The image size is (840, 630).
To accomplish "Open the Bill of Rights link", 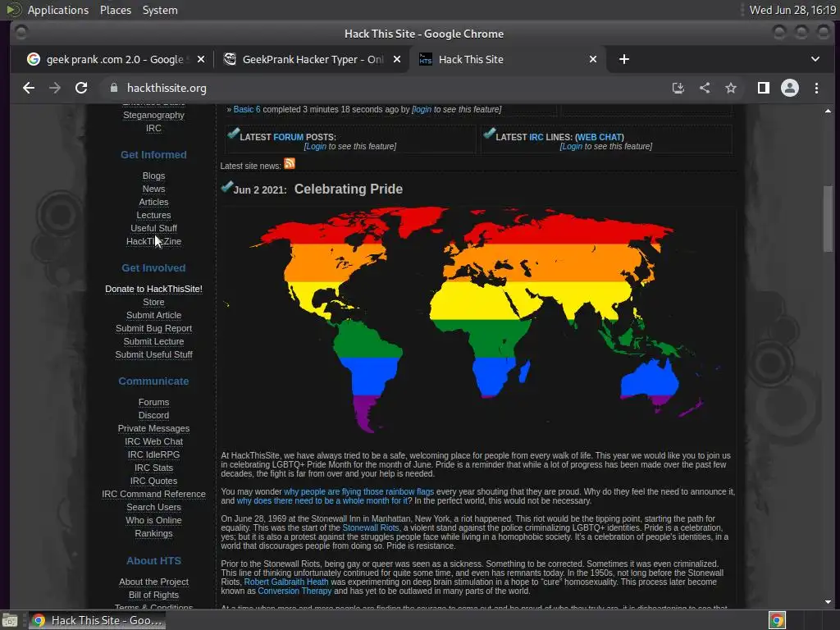I will 153,596.
